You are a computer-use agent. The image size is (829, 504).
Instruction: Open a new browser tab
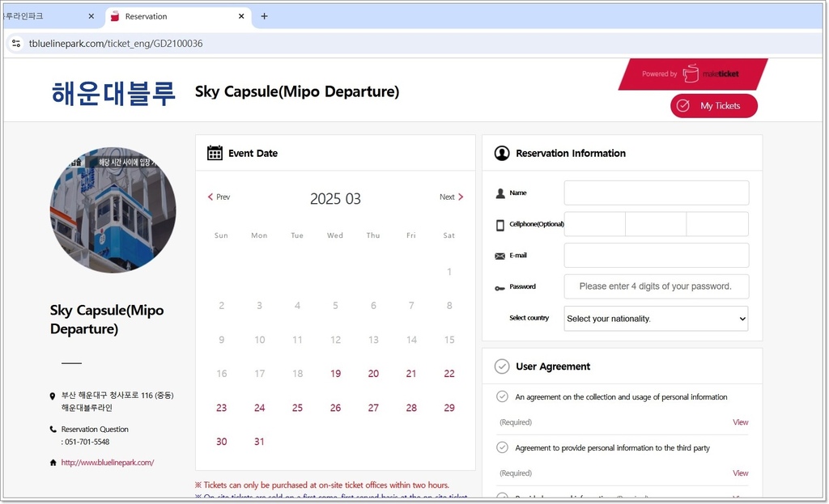[x=265, y=16]
